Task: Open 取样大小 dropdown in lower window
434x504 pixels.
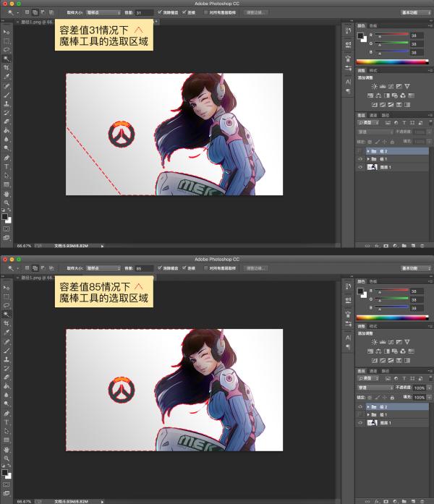Action: pos(103,268)
